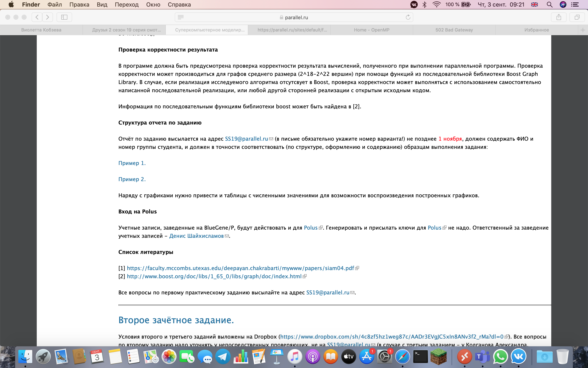Image resolution: width=588 pixels, height=368 pixels.
Task: Open Launchpad from the Dock
Action: [43, 357]
